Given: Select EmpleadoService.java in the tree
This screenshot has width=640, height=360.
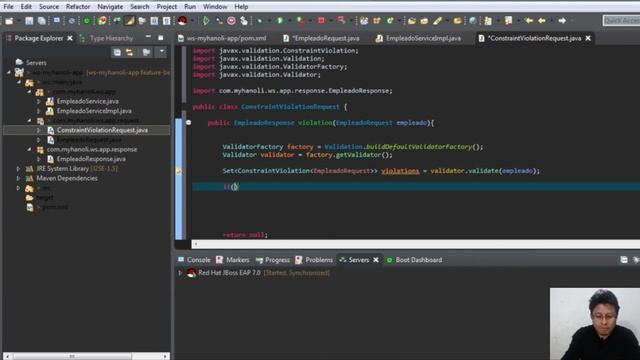Looking at the screenshot, I should pyautogui.click(x=88, y=101).
